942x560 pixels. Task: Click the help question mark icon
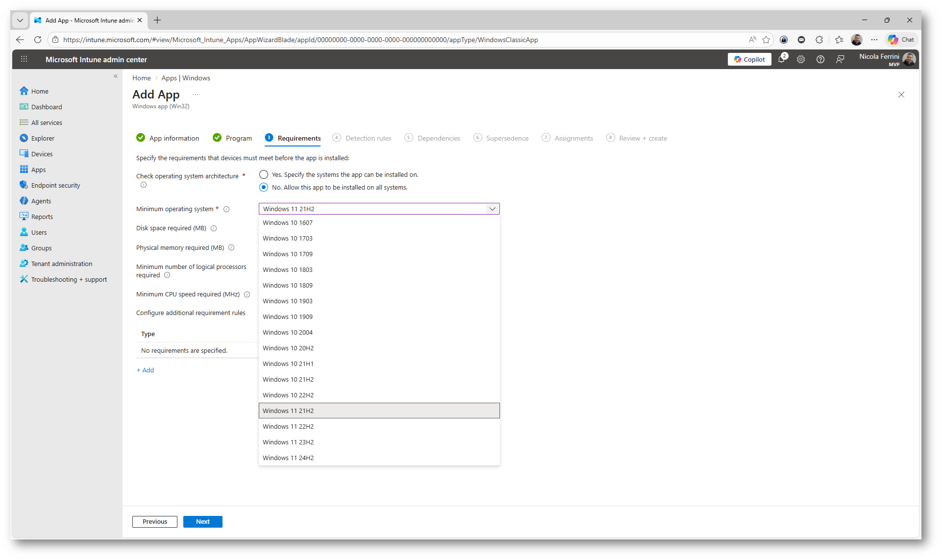tap(820, 59)
